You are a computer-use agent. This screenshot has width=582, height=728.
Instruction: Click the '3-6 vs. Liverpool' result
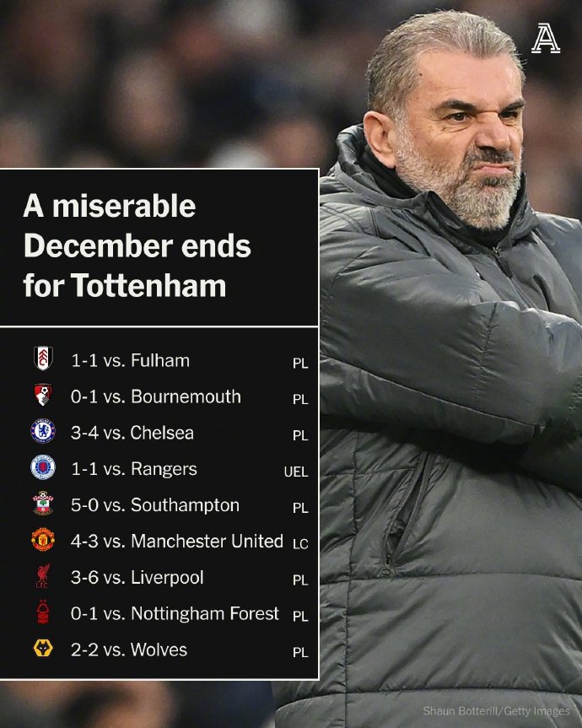[x=137, y=578]
